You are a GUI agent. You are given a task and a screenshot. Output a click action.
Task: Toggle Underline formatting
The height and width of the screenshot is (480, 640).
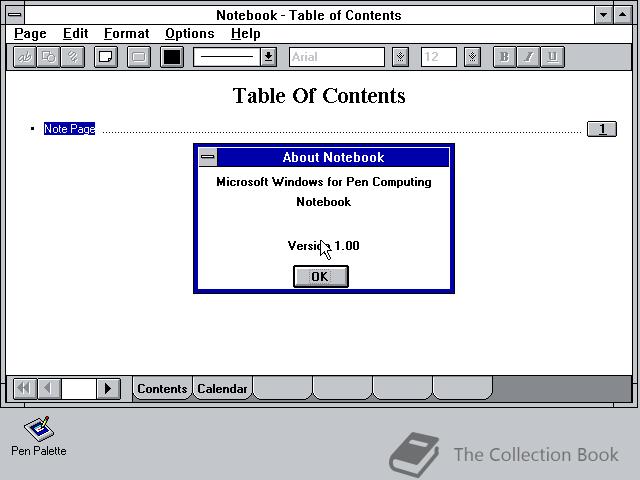pos(553,57)
